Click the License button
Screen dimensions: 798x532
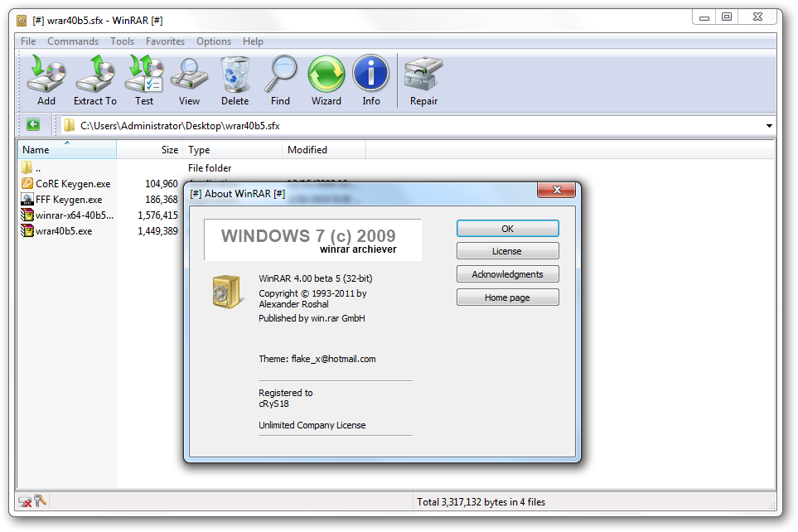pyautogui.click(x=507, y=251)
